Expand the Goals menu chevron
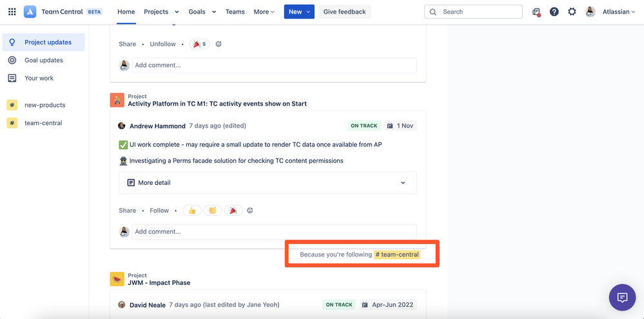 tap(213, 12)
